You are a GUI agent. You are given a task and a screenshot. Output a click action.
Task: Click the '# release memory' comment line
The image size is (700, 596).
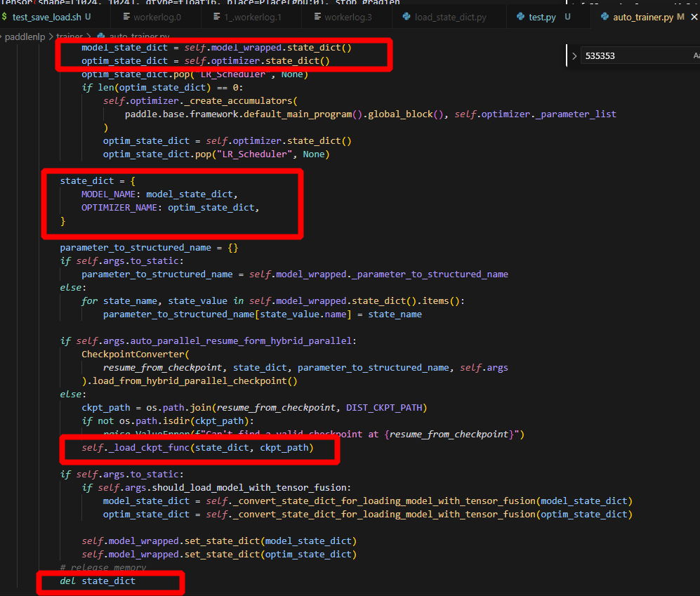pos(103,568)
